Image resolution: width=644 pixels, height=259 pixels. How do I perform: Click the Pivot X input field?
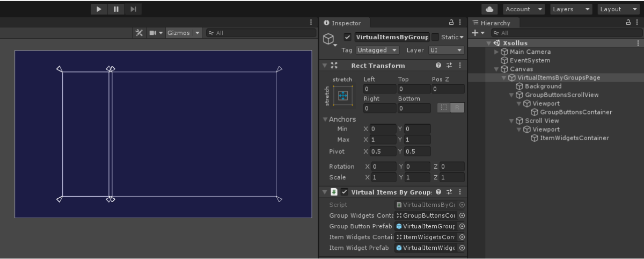click(x=383, y=152)
